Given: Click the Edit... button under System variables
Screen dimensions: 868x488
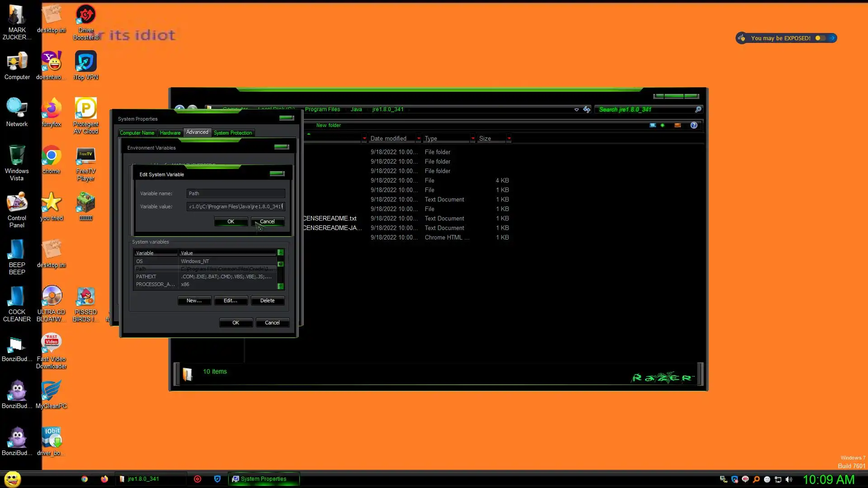Looking at the screenshot, I should (231, 300).
